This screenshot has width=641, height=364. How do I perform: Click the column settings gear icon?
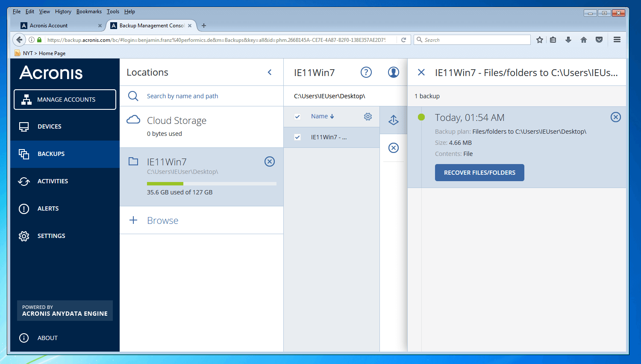[368, 117]
